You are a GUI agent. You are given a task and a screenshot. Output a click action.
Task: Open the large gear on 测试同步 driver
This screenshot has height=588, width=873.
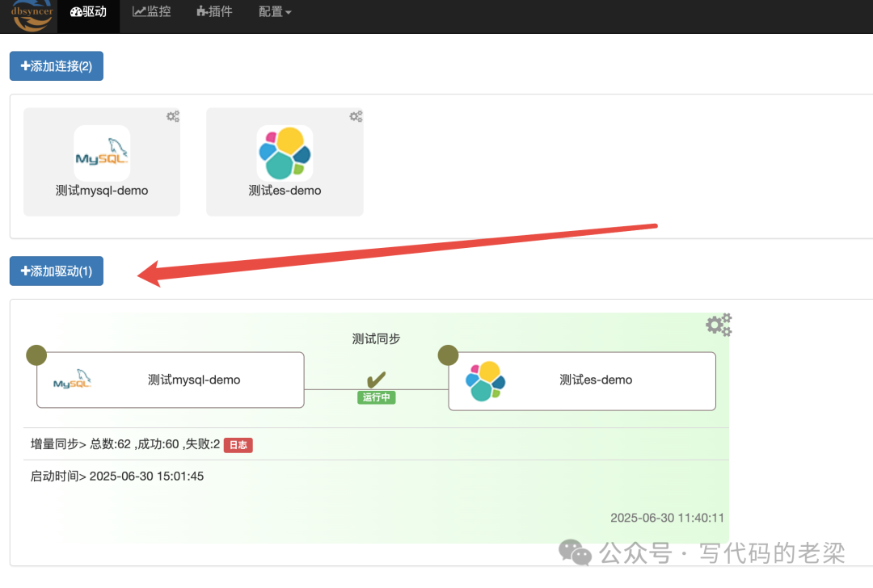click(719, 325)
